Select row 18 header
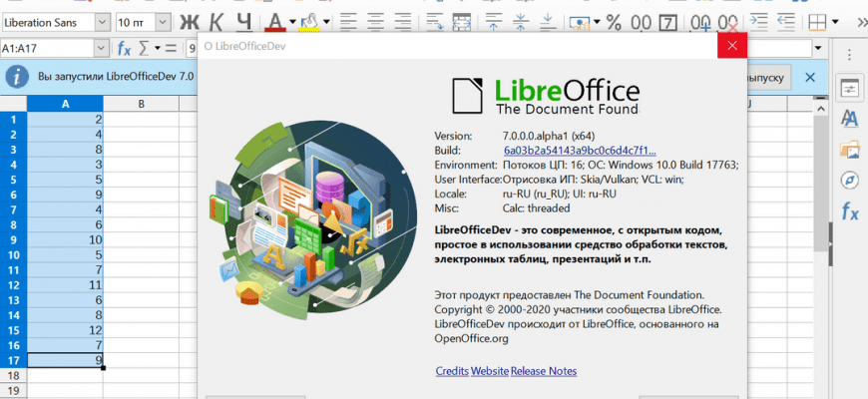 [13, 375]
